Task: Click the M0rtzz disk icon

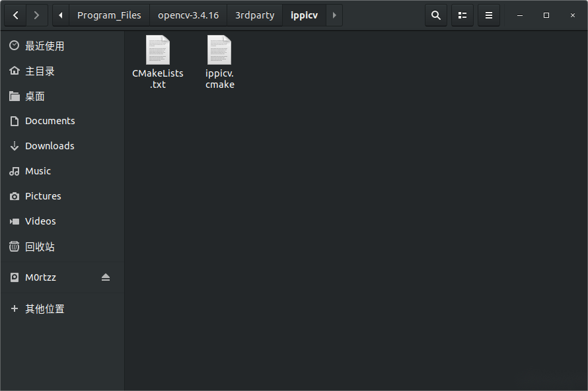Action: 15,277
